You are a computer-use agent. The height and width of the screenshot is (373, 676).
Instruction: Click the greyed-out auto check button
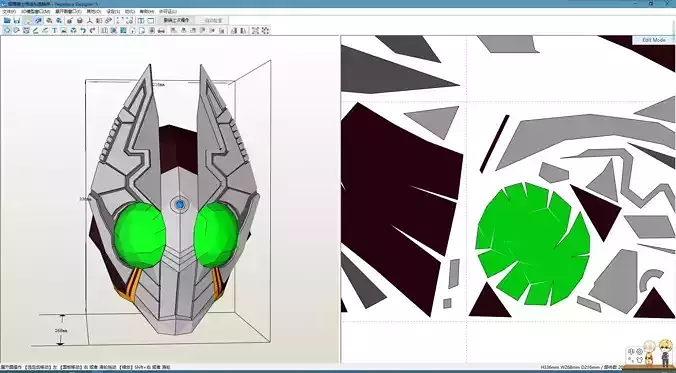[211, 20]
